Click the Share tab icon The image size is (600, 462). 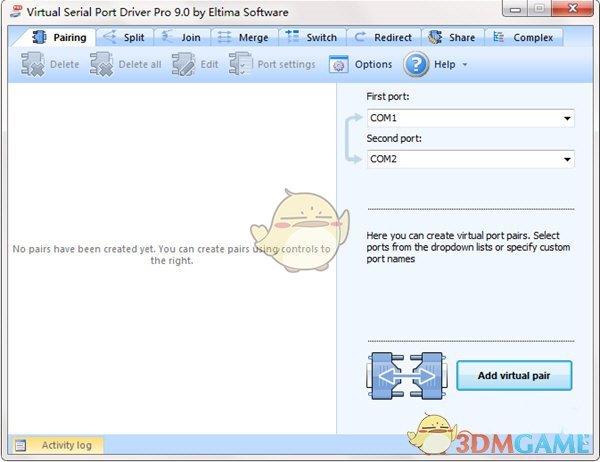(x=435, y=37)
